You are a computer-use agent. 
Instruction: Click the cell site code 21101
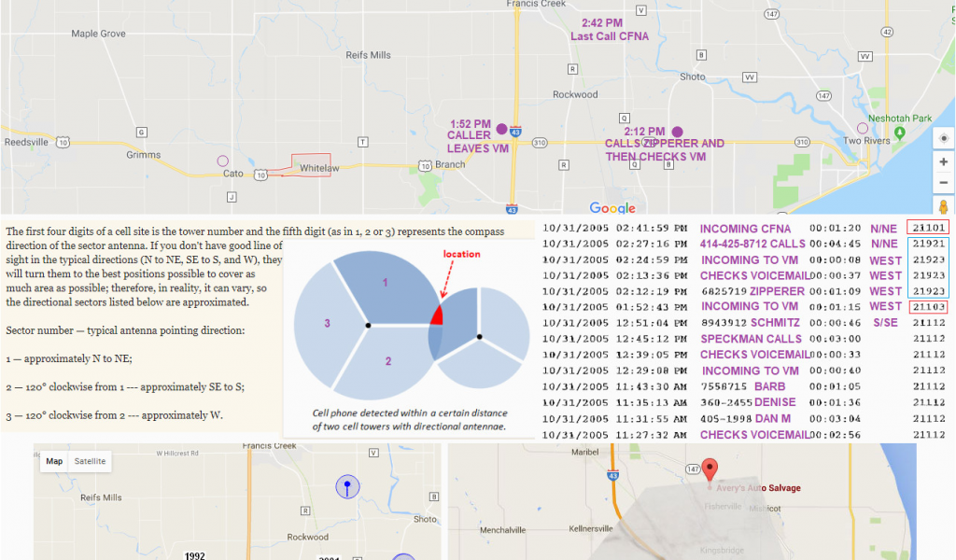(929, 228)
